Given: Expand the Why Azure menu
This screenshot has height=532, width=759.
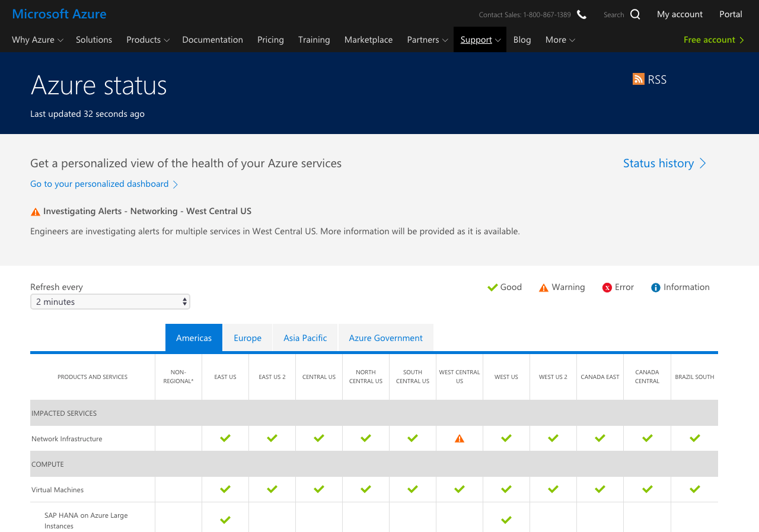Looking at the screenshot, I should click(x=37, y=40).
